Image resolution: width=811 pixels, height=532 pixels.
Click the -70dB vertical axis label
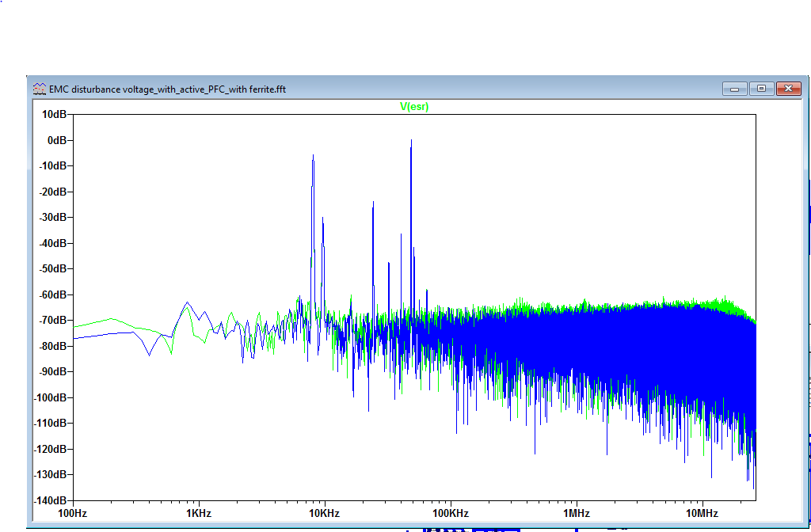click(53, 320)
